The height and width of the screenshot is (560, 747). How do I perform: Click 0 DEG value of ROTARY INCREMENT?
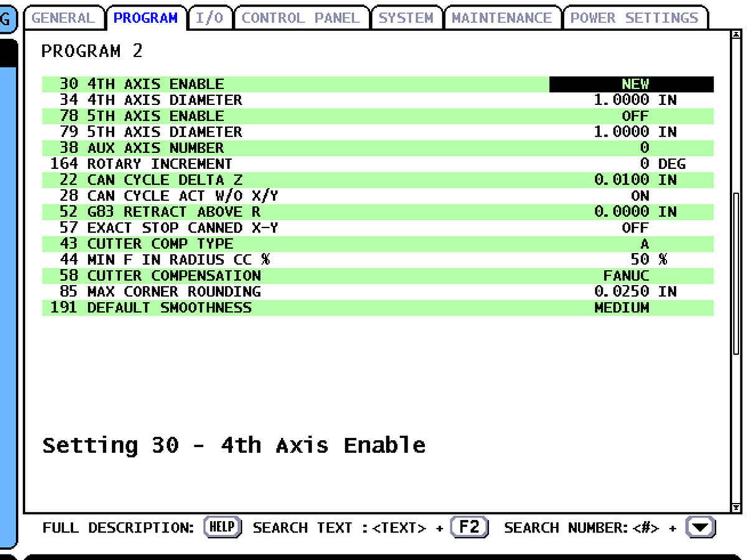[x=662, y=164]
